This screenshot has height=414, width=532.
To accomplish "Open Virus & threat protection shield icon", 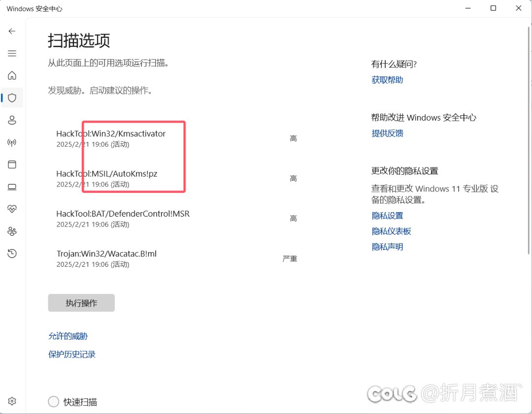I will pyautogui.click(x=12, y=97).
